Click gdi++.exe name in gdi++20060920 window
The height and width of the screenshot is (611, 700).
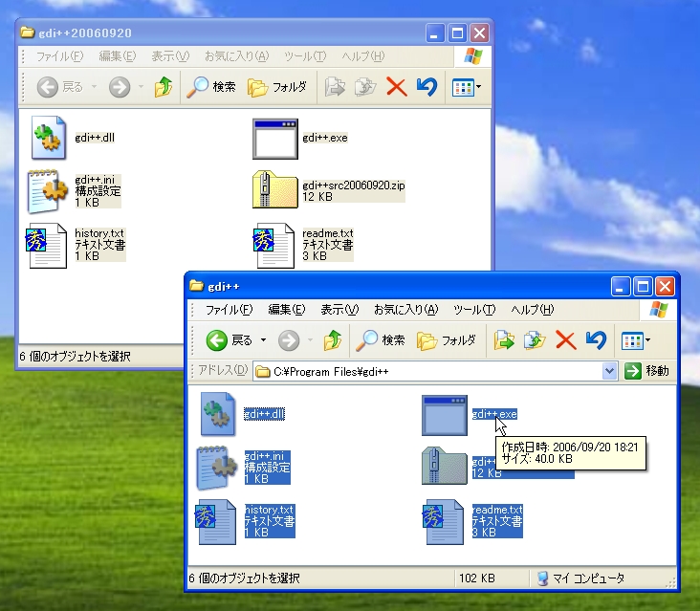click(325, 138)
